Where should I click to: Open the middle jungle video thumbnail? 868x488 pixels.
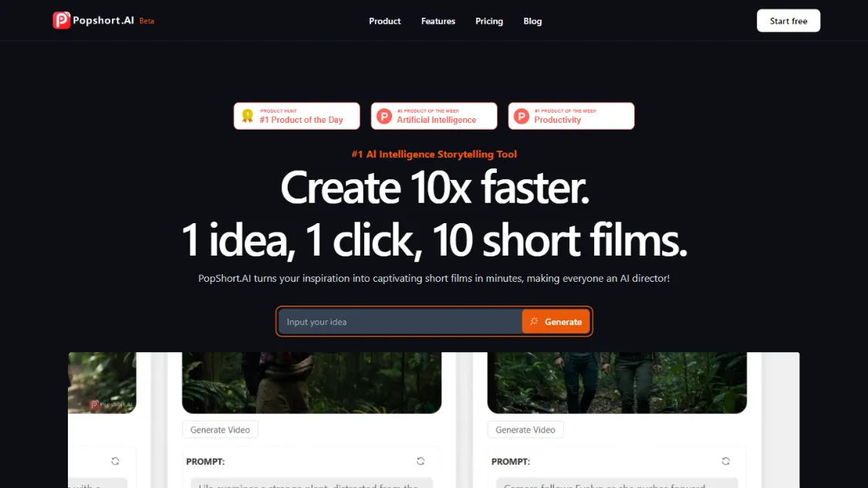tap(312, 383)
